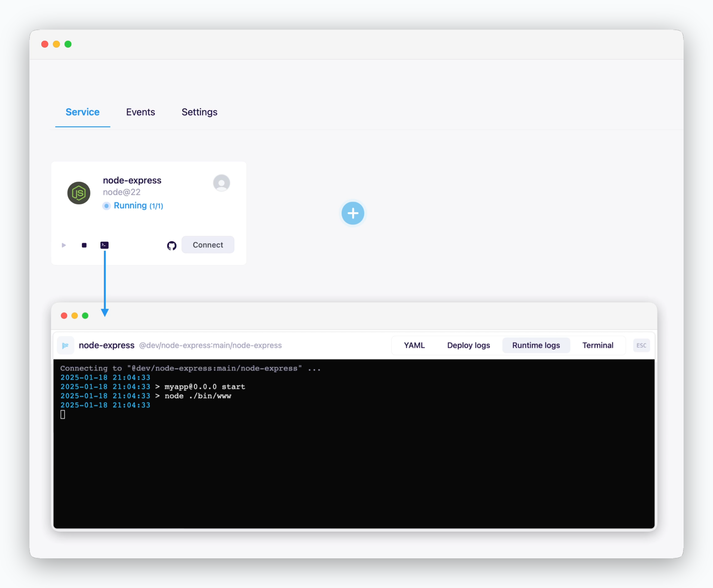Screen dimensions: 713x588
Task: Switch to the YAML view
Action: click(x=414, y=345)
